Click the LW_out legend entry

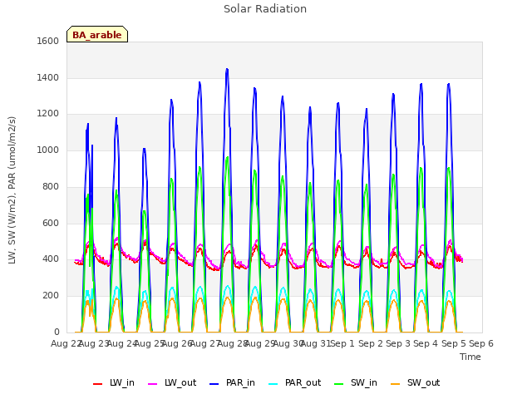coord(172,383)
